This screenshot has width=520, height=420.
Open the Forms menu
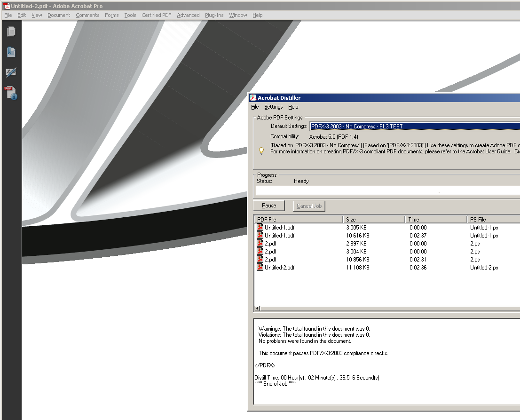click(112, 15)
